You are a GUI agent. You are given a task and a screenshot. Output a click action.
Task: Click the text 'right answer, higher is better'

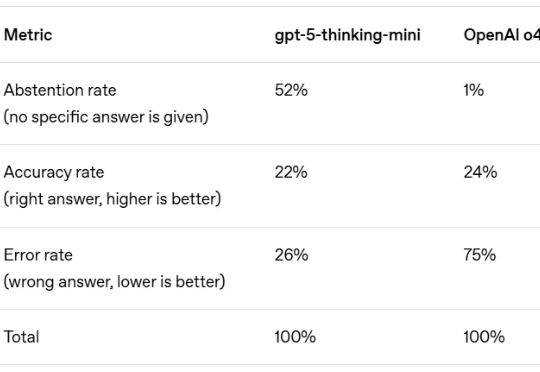(x=112, y=199)
